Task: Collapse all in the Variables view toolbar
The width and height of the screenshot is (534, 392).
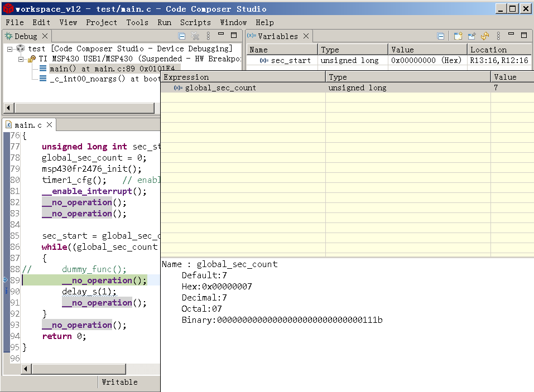Action: tap(441, 36)
